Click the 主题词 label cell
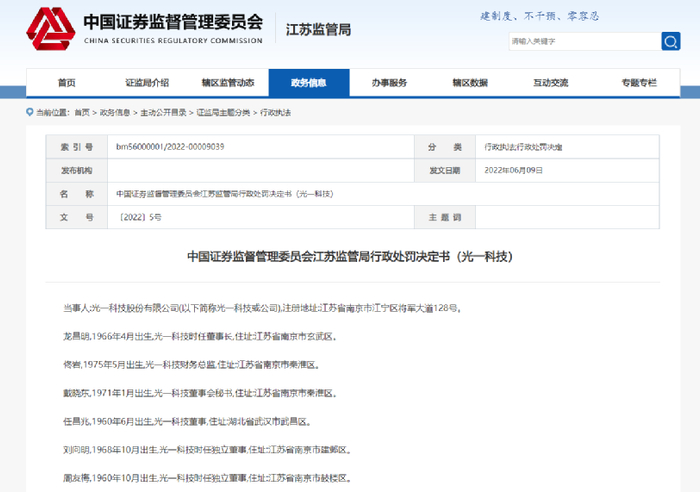 click(445, 217)
